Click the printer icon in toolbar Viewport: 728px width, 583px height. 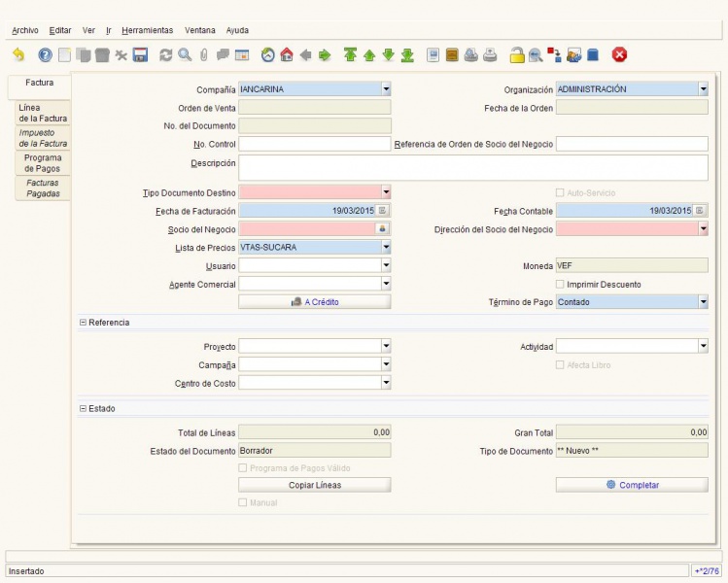click(x=491, y=55)
